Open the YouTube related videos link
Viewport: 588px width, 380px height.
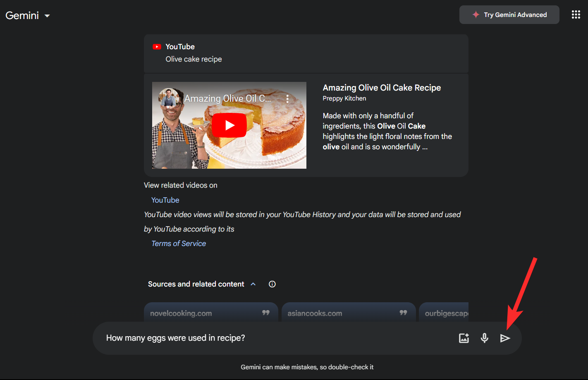coord(165,200)
